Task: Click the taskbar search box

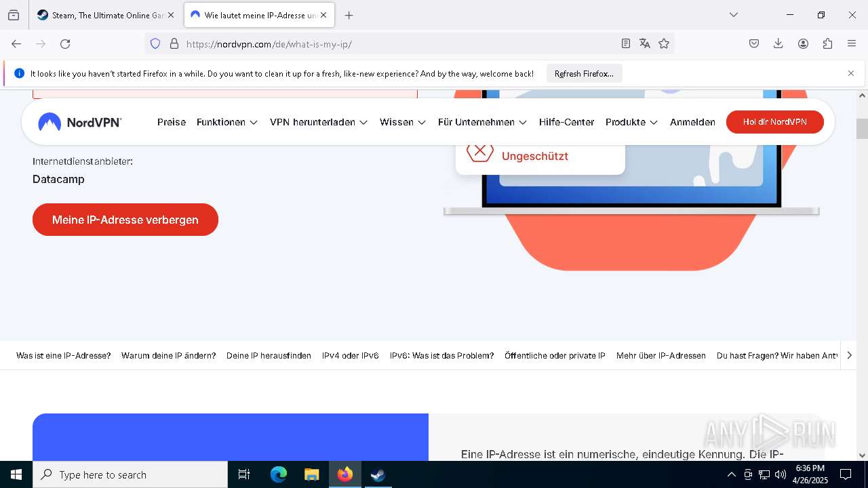Action: coord(130,474)
